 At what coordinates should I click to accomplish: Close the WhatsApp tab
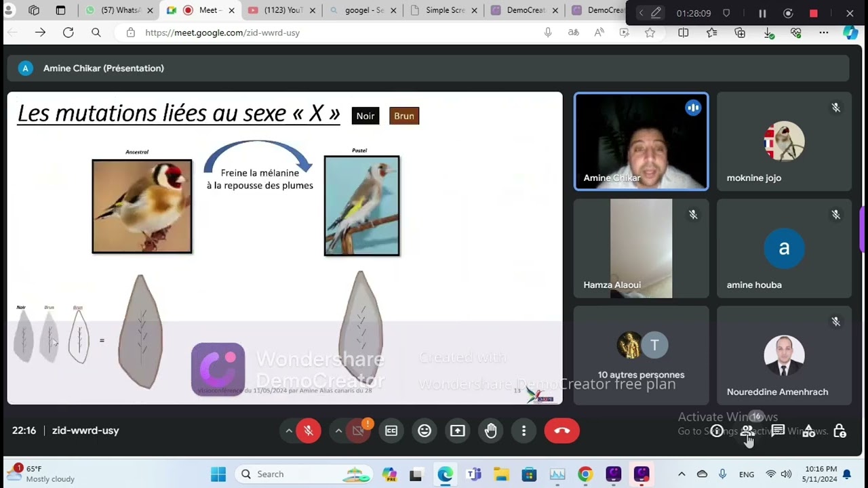pos(150,11)
